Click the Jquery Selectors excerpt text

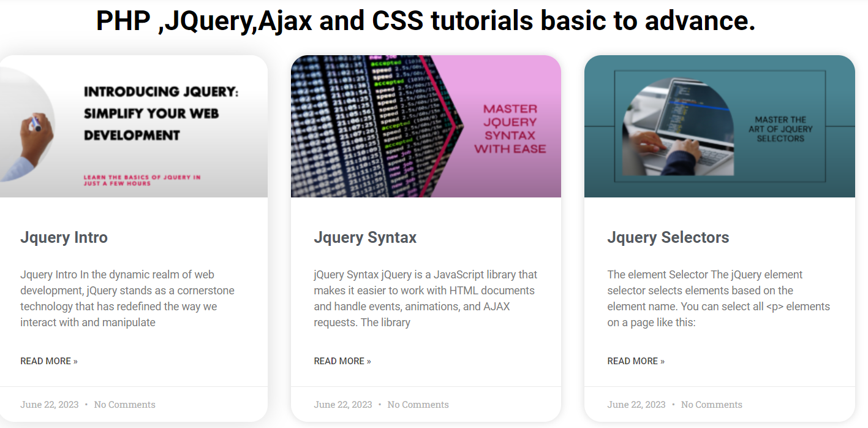(x=718, y=299)
